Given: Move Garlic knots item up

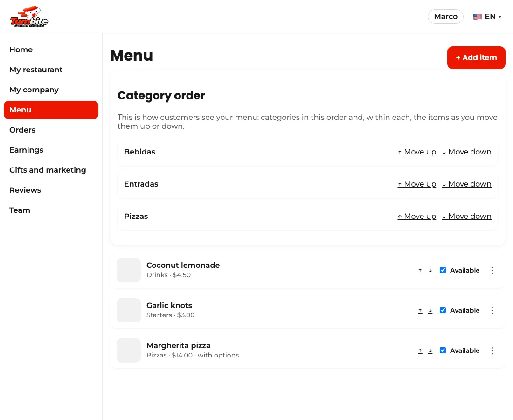Looking at the screenshot, I should (420, 311).
